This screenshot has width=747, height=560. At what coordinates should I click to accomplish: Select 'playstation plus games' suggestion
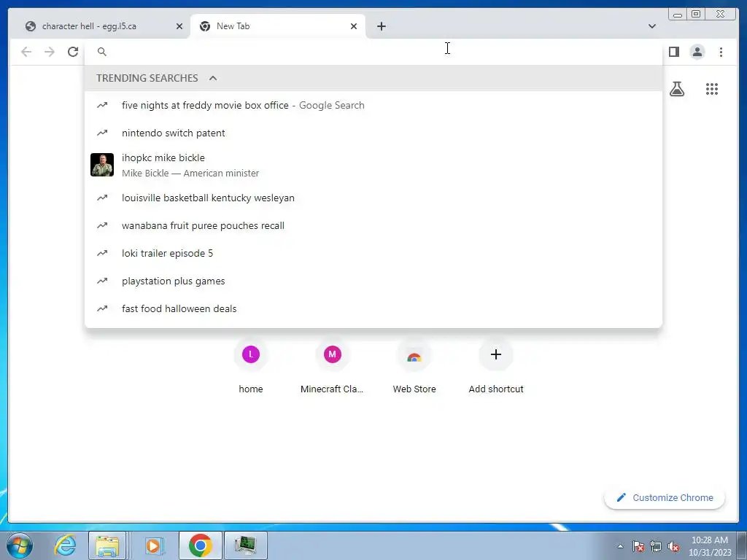tap(373, 281)
